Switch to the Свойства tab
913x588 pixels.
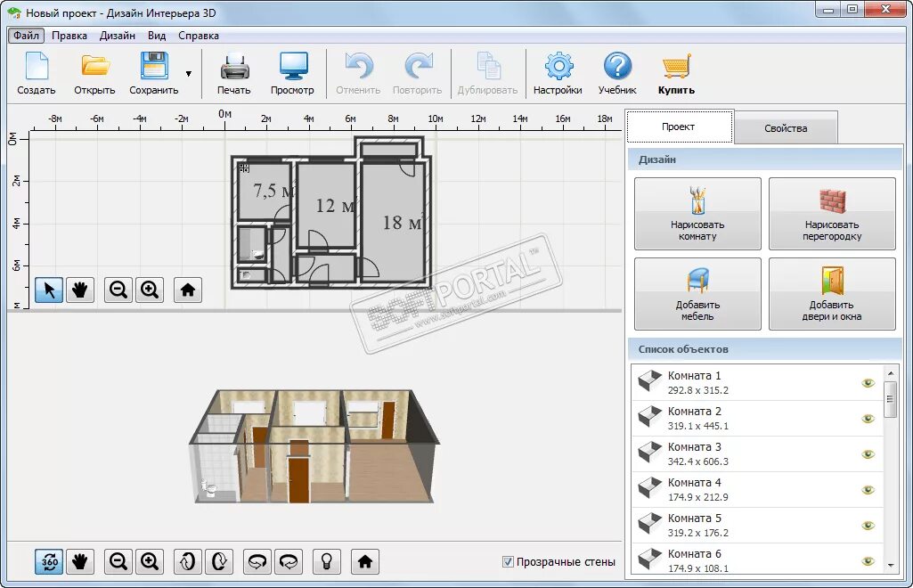tap(786, 128)
